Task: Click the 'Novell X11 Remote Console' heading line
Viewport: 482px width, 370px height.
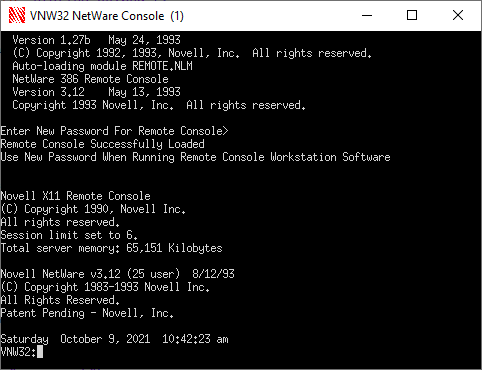Action: coord(75,196)
